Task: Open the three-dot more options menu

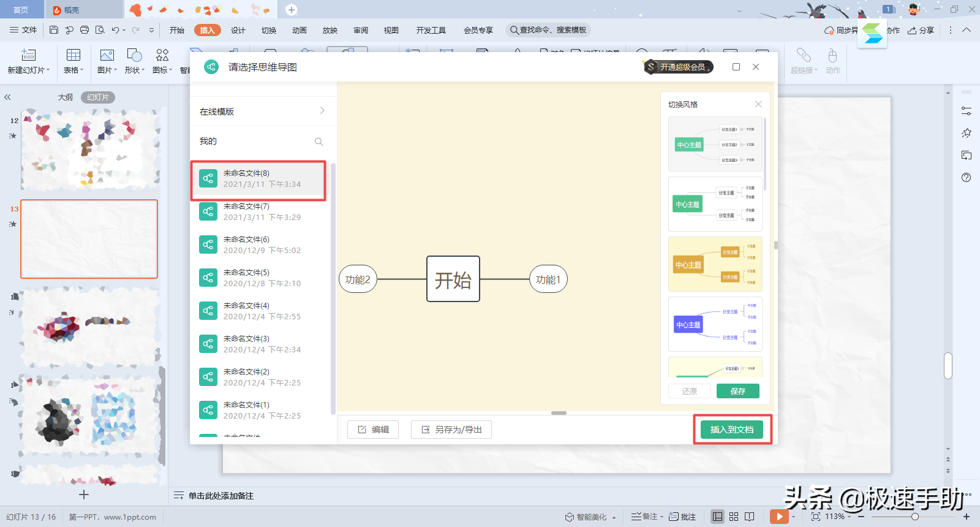Action: 951,30
